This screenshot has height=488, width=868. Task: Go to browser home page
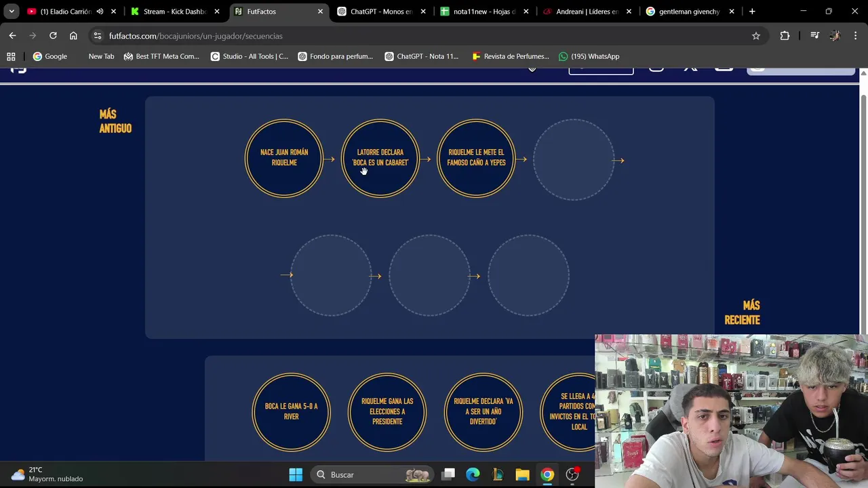pyautogui.click(x=73, y=36)
